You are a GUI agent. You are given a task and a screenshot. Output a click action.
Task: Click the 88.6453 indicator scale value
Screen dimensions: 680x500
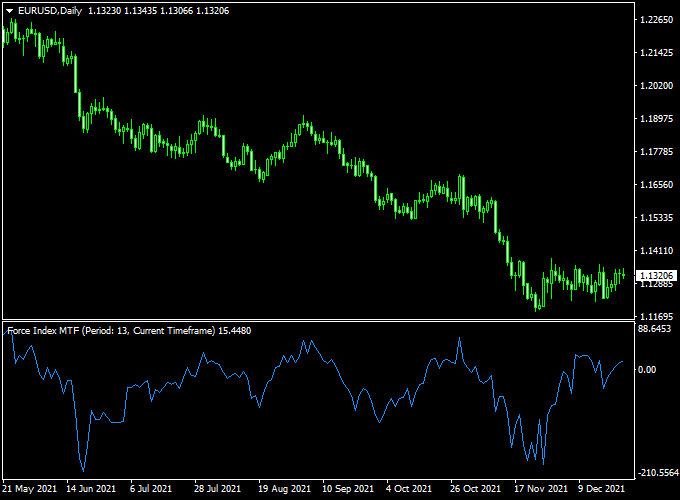click(x=656, y=328)
